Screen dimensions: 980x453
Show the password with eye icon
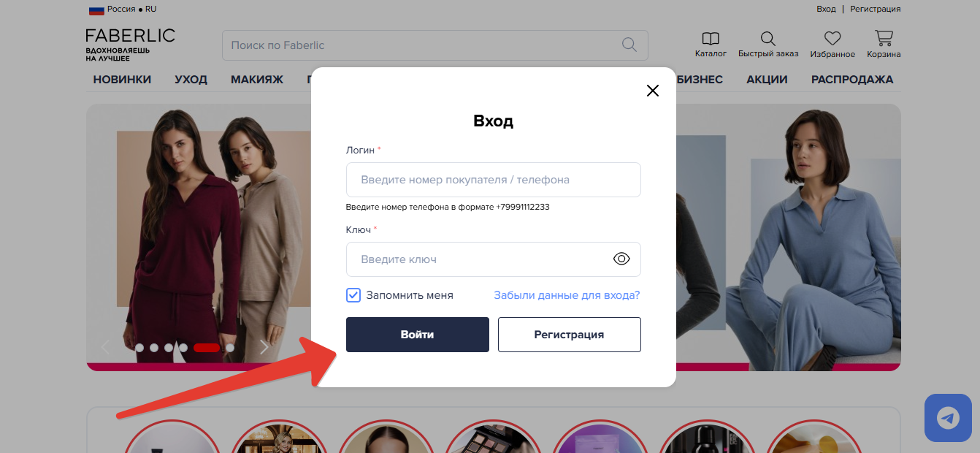(x=621, y=259)
